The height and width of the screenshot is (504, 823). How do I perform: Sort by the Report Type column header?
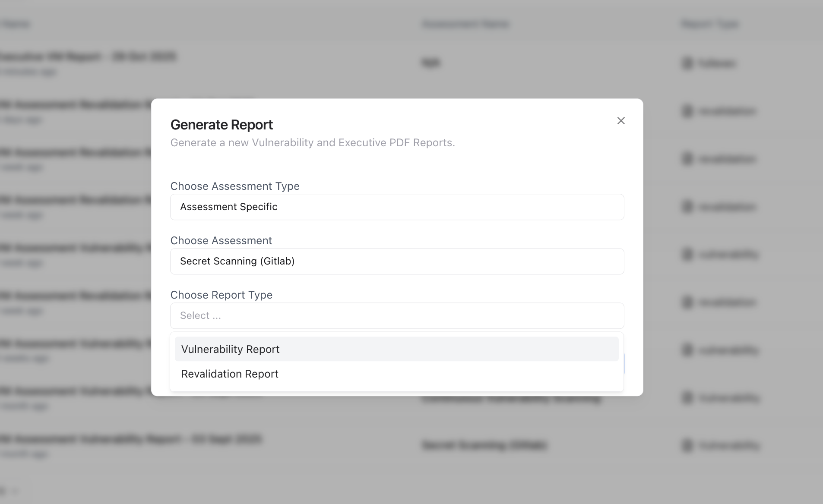(x=709, y=24)
